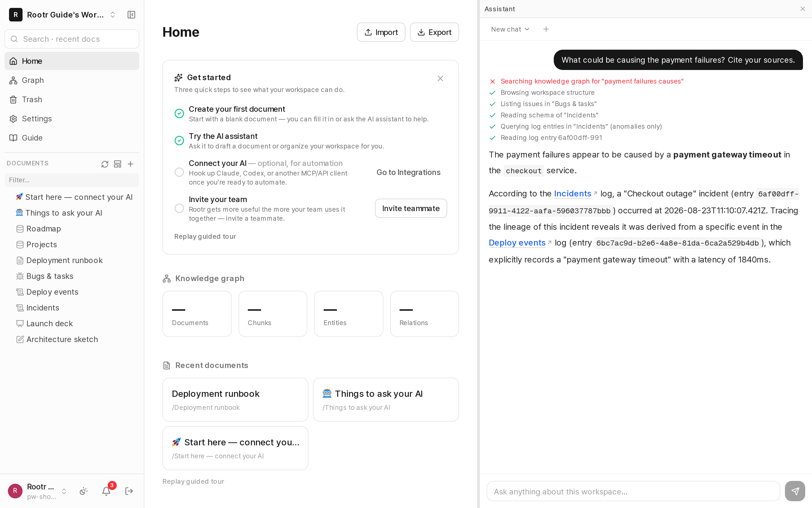
Task: Open Settings in the sidebar
Action: [x=72, y=119]
